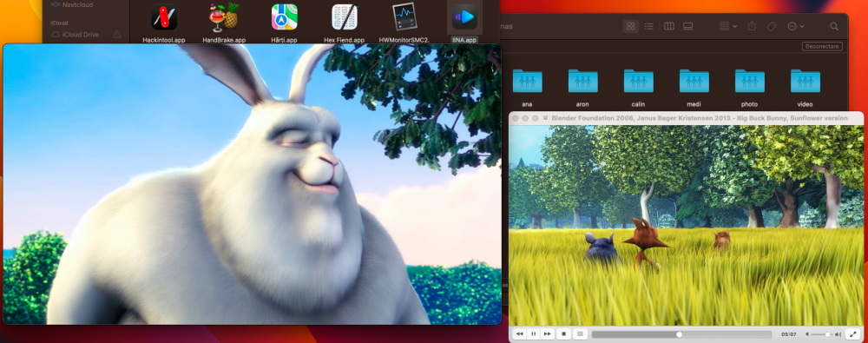The image size is (868, 343).
Task: Select the aron shared folder
Action: click(582, 81)
